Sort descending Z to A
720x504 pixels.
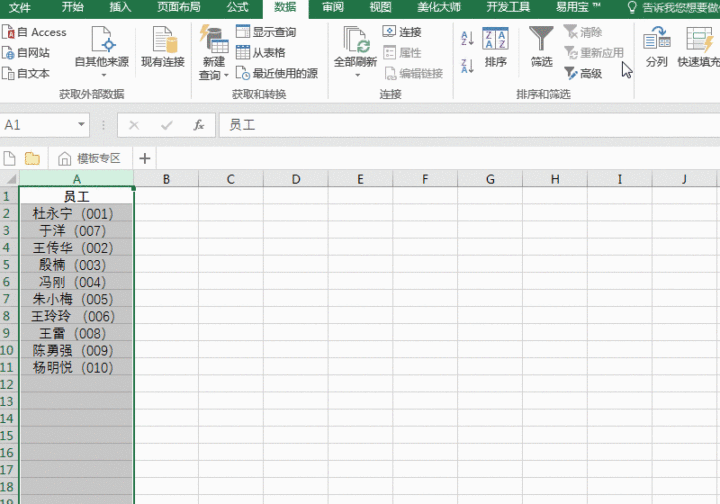(x=467, y=66)
